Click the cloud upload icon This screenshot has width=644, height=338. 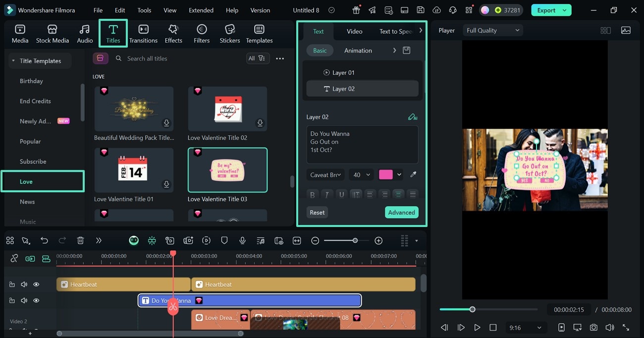(436, 10)
